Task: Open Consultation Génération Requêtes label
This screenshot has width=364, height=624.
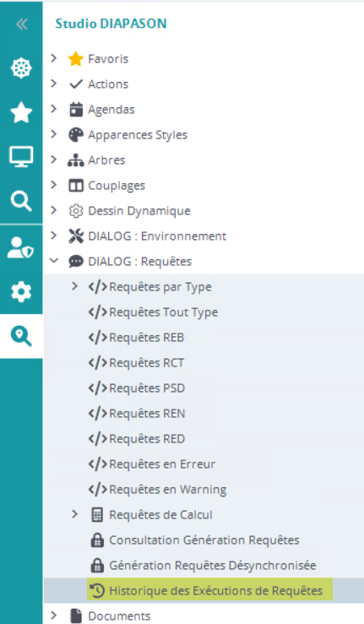Action: point(204,540)
